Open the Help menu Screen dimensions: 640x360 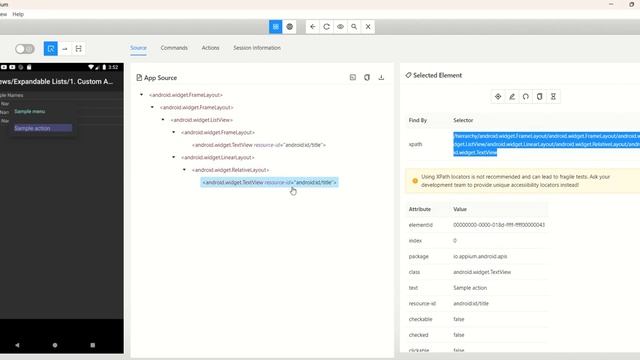click(x=18, y=14)
